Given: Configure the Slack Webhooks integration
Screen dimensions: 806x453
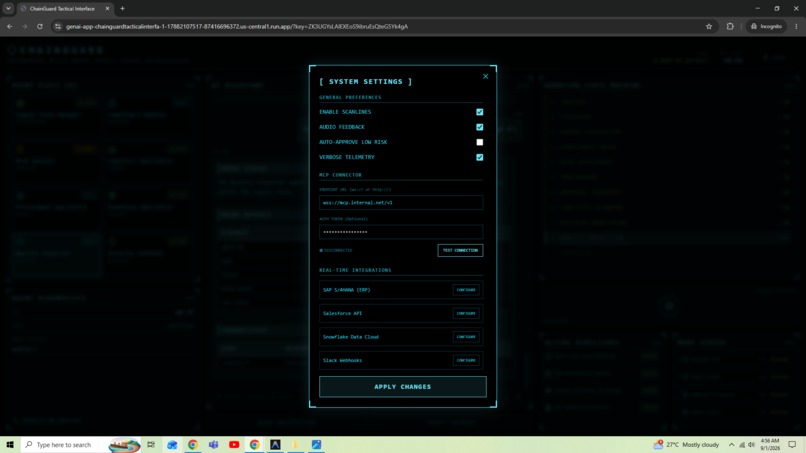Looking at the screenshot, I should coord(466,360).
